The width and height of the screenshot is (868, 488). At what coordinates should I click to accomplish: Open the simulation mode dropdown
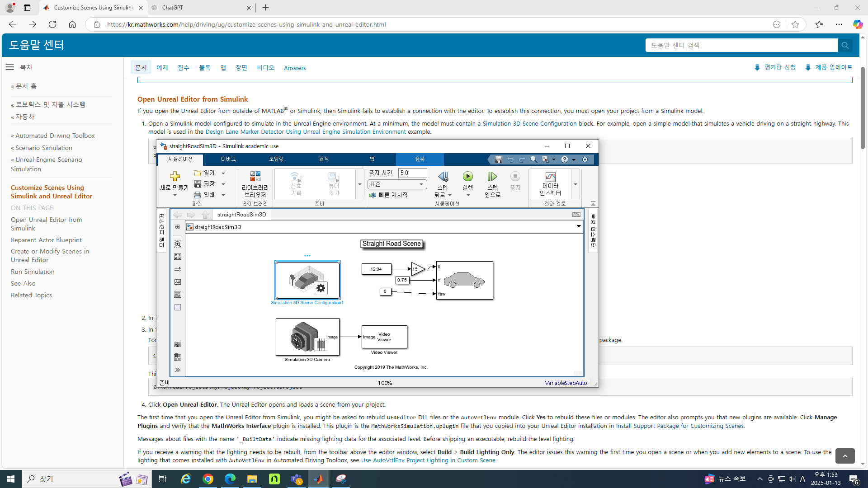tap(397, 184)
